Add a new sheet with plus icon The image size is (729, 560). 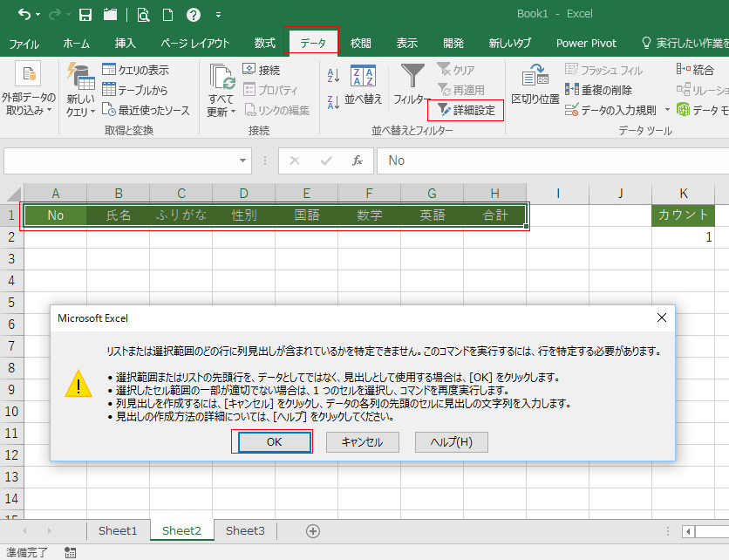(x=313, y=530)
